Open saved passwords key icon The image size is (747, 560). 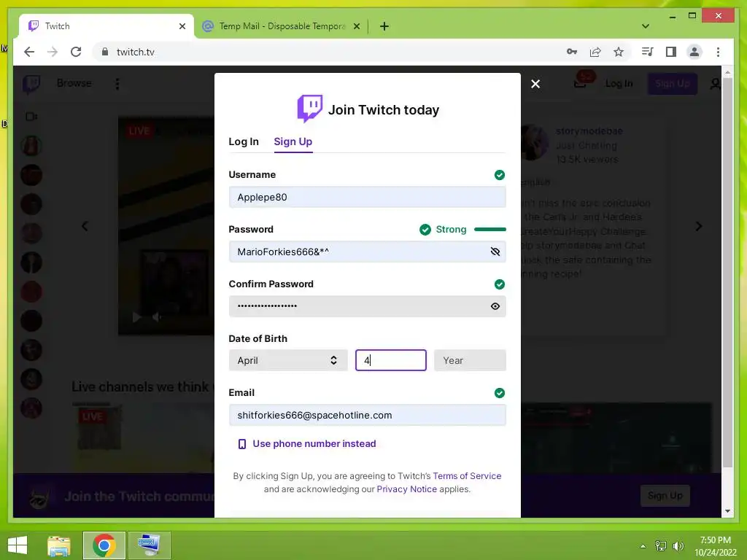(x=572, y=52)
